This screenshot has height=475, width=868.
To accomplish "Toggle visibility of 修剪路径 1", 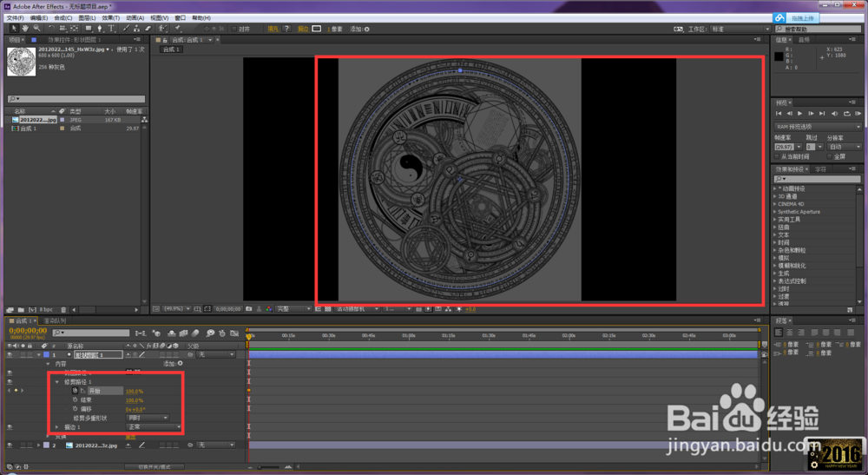I will tap(10, 382).
